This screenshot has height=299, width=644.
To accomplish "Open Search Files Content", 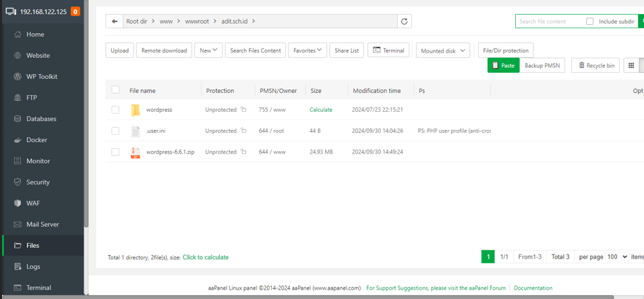I will click(x=255, y=51).
